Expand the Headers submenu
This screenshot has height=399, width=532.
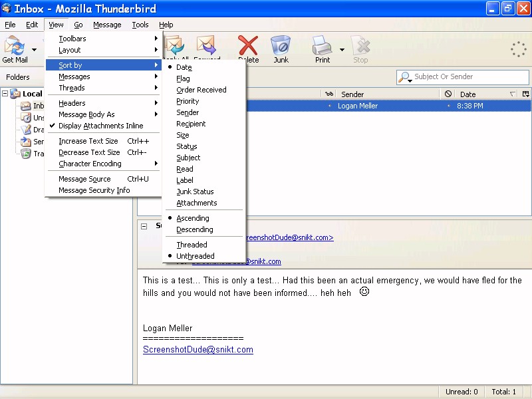pyautogui.click(x=103, y=103)
